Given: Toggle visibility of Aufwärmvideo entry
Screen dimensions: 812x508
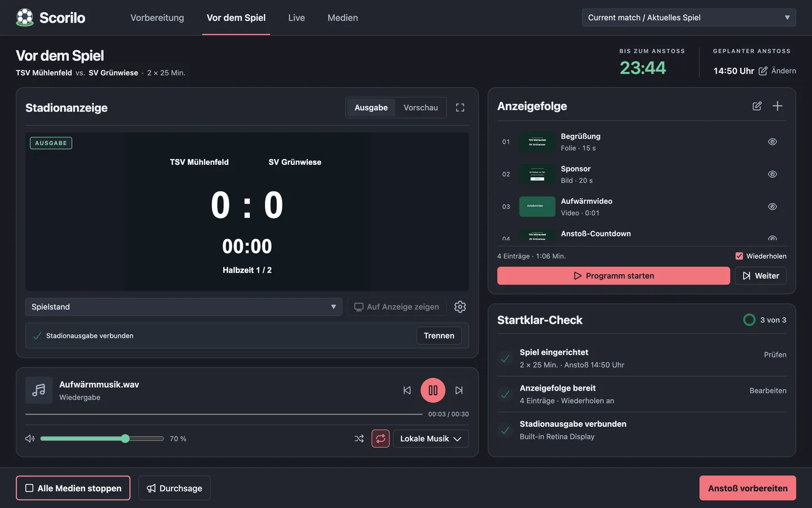Looking at the screenshot, I should (x=773, y=207).
